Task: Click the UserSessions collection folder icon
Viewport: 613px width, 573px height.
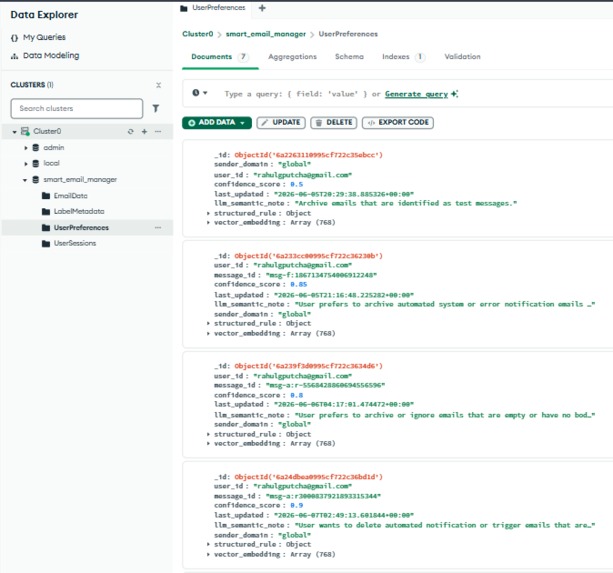Action: coord(46,243)
